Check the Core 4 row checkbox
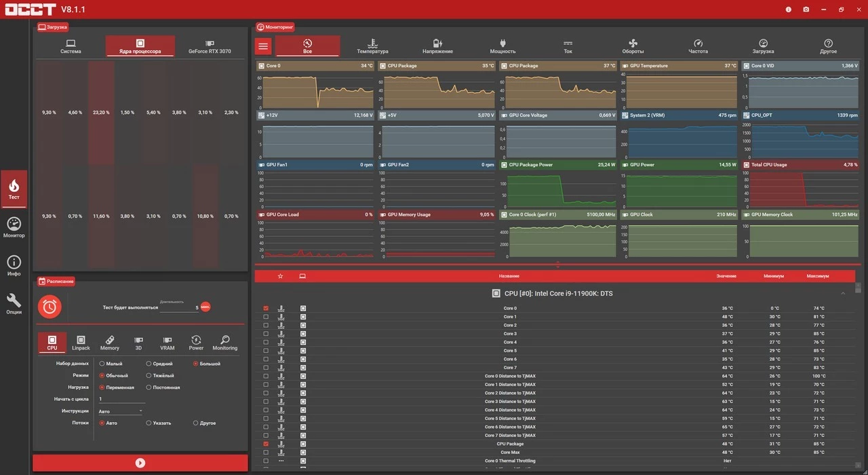868x475 pixels. click(266, 343)
